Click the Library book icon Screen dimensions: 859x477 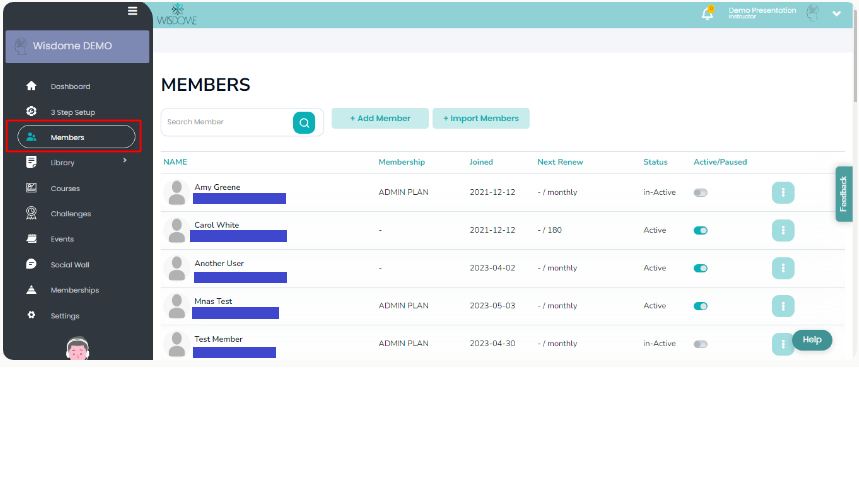pos(31,162)
